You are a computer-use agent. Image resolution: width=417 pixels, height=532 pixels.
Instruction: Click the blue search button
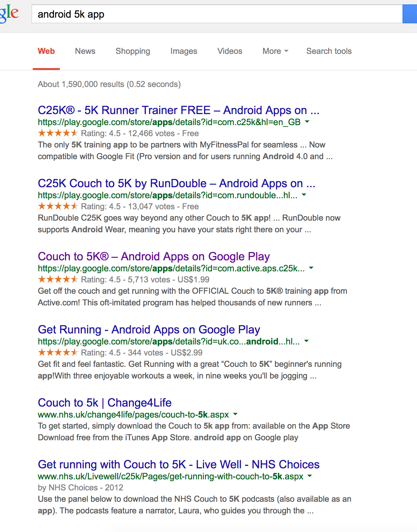[x=410, y=14]
